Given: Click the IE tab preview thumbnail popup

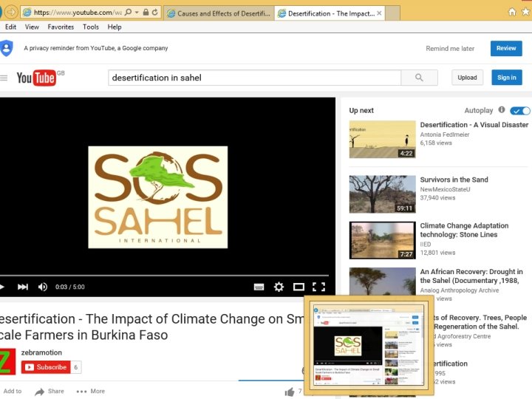Looking at the screenshot, I should (x=369, y=345).
